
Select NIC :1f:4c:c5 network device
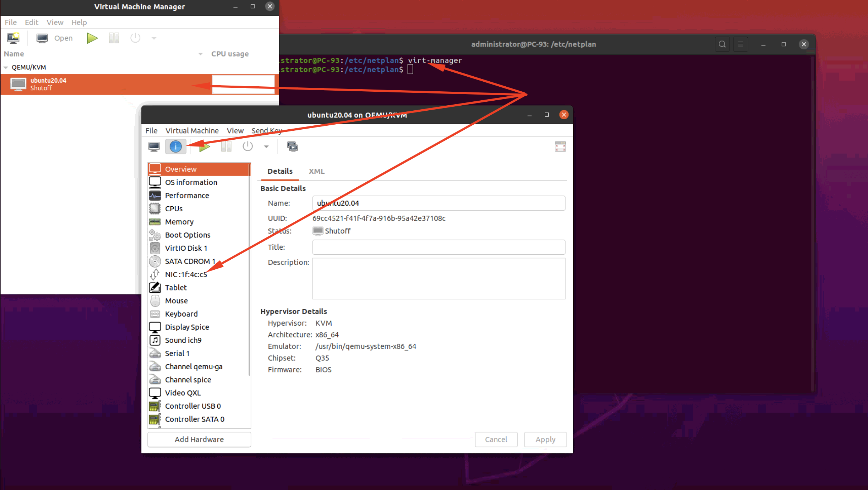point(199,275)
